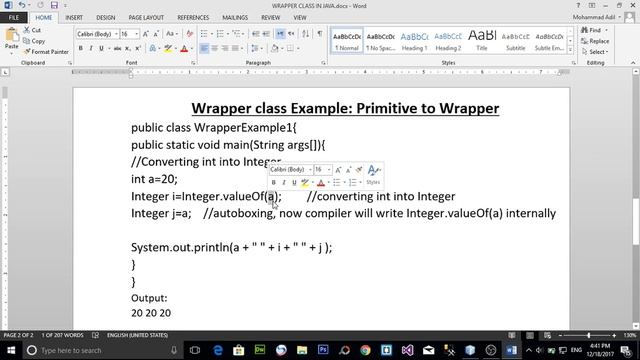
Task: Toggle Italic in the ribbon Font group
Action: 91,49
